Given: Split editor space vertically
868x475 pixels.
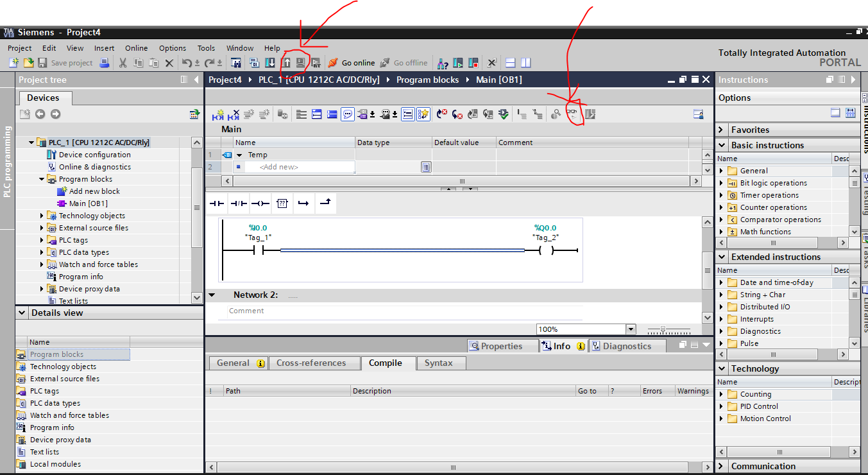Looking at the screenshot, I should pos(526,63).
